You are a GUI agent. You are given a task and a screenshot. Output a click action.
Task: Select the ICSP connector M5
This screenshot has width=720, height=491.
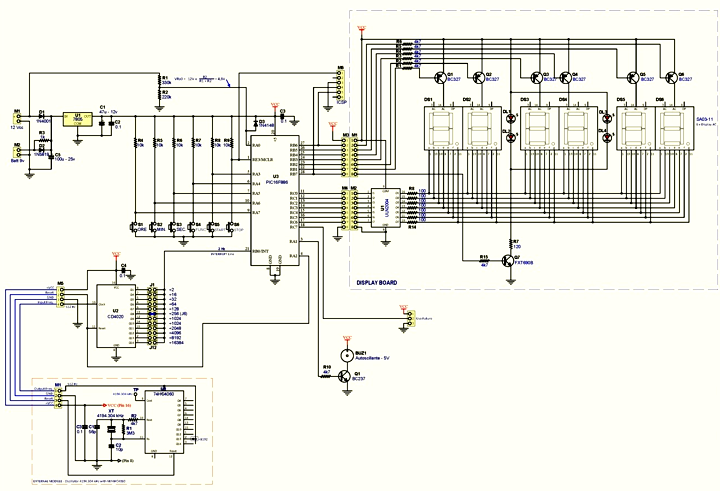pos(340,85)
